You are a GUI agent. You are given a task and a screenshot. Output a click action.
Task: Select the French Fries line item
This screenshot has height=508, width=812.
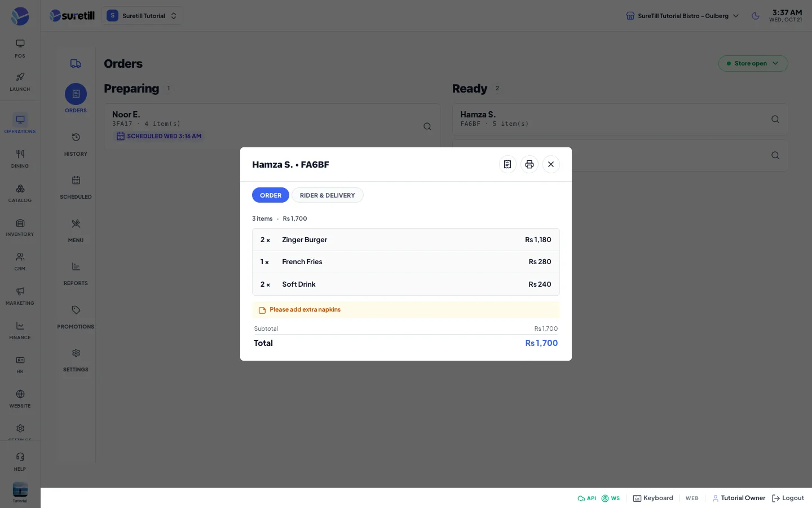pos(406,262)
